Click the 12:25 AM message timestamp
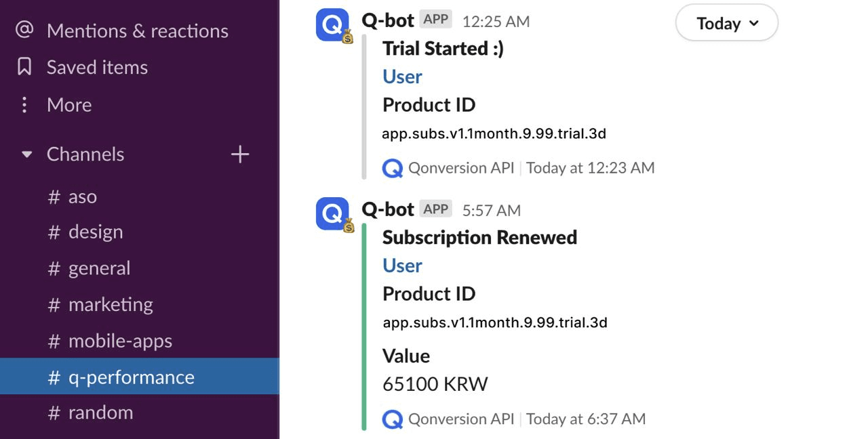The width and height of the screenshot is (868, 439). pos(496,21)
